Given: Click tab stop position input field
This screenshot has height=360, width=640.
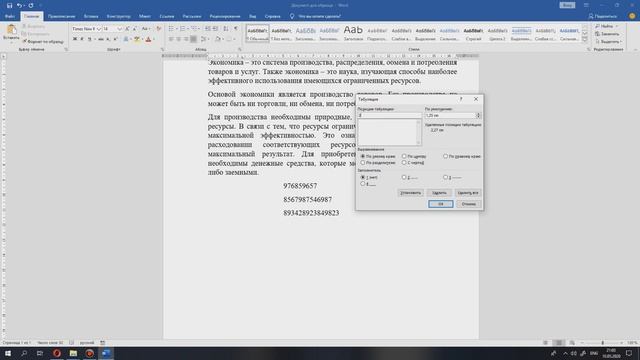Looking at the screenshot, I should click(x=389, y=116).
